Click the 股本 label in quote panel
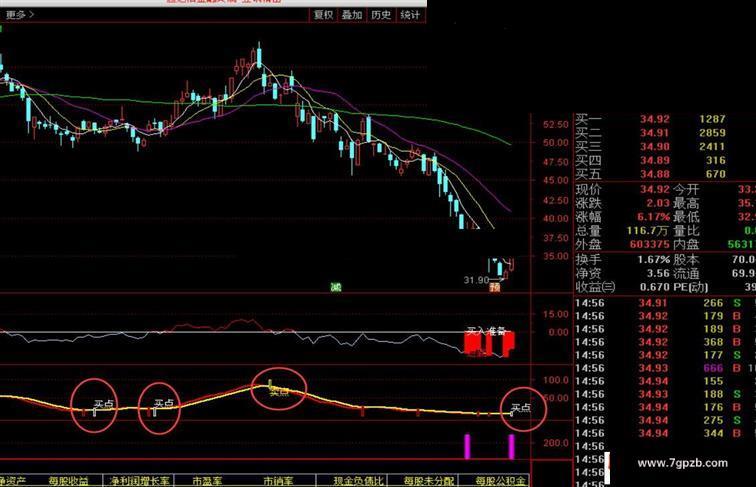This screenshot has width=756, height=487. (x=686, y=259)
